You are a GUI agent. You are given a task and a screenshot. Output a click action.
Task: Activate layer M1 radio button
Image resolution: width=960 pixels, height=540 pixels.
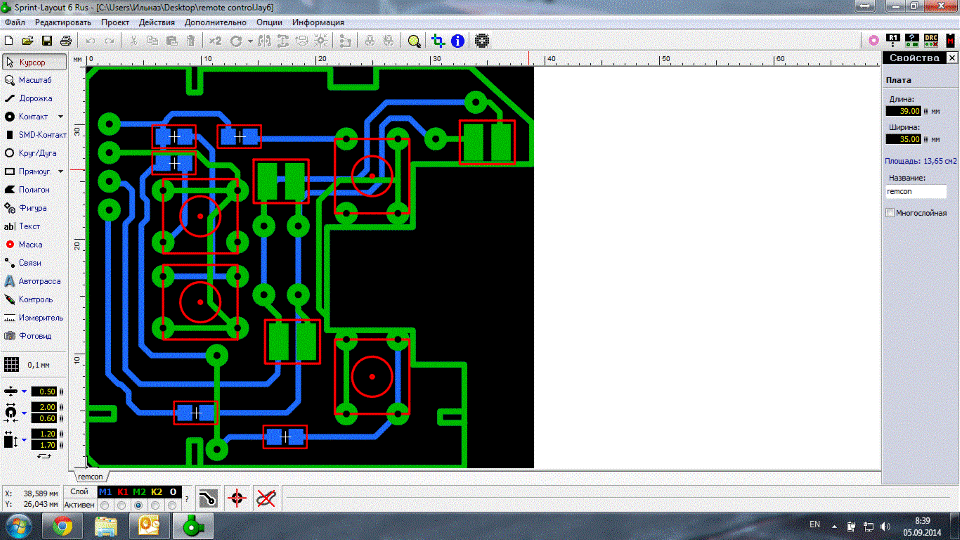[105, 506]
